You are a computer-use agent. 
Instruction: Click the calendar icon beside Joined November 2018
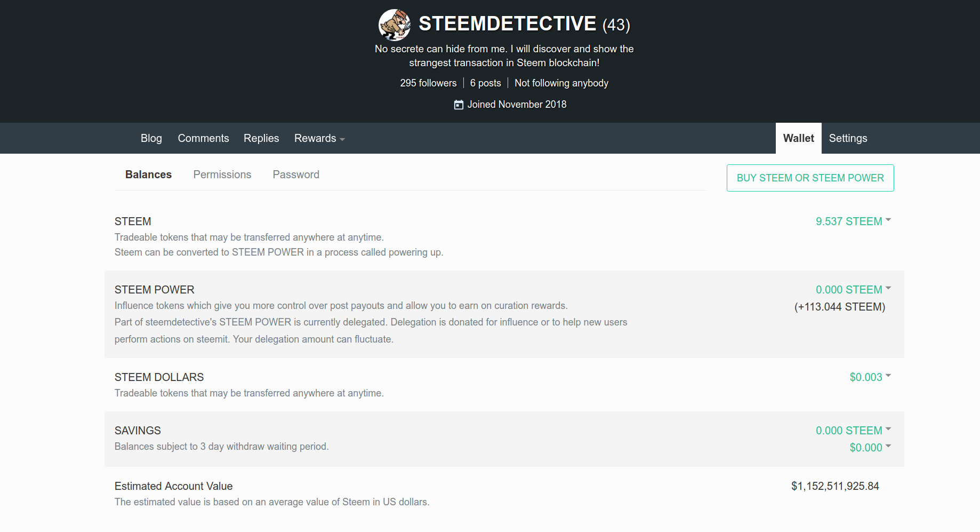click(x=459, y=105)
